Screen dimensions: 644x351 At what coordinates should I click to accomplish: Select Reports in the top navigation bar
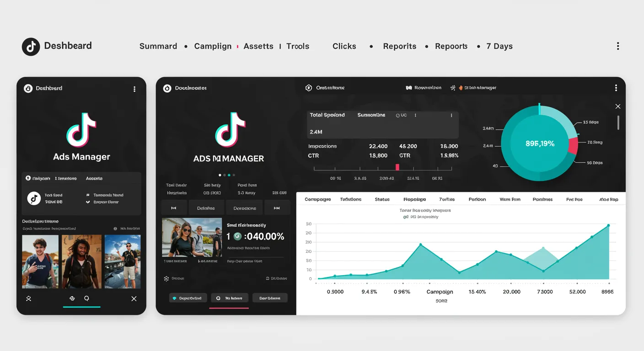(400, 46)
